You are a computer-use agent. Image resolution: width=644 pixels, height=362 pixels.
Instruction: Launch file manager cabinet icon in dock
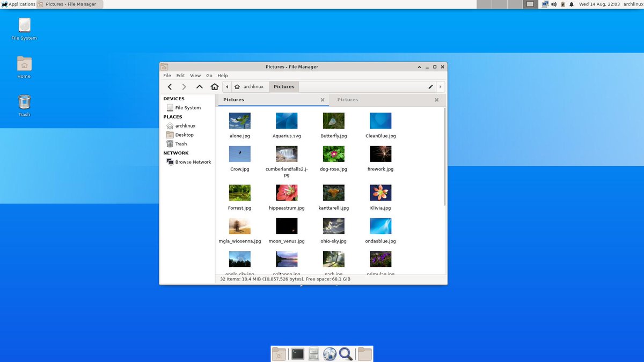[x=314, y=353]
